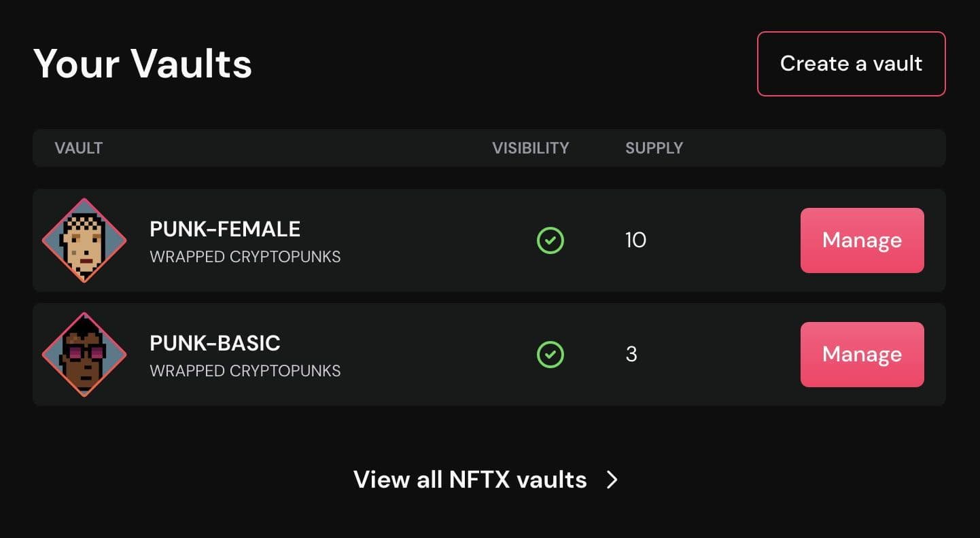The width and height of the screenshot is (980, 538).
Task: Manage the PUNK-BASIC vault
Action: click(862, 355)
